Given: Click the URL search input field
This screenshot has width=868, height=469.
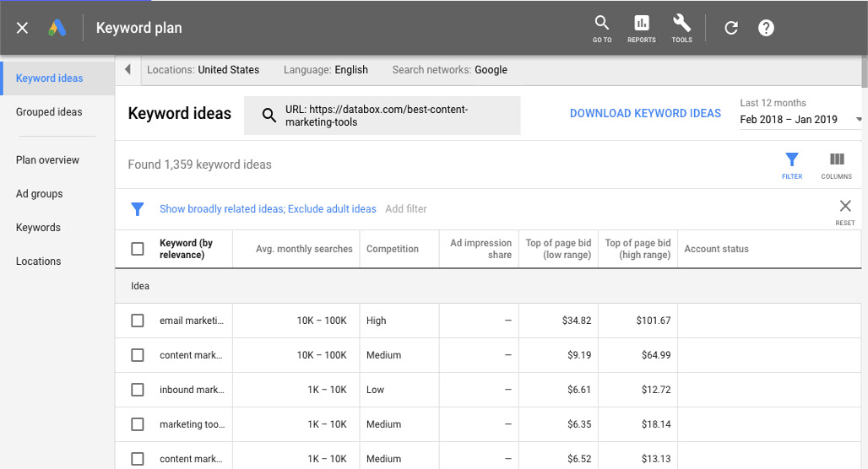Looking at the screenshot, I should pyautogui.click(x=382, y=116).
